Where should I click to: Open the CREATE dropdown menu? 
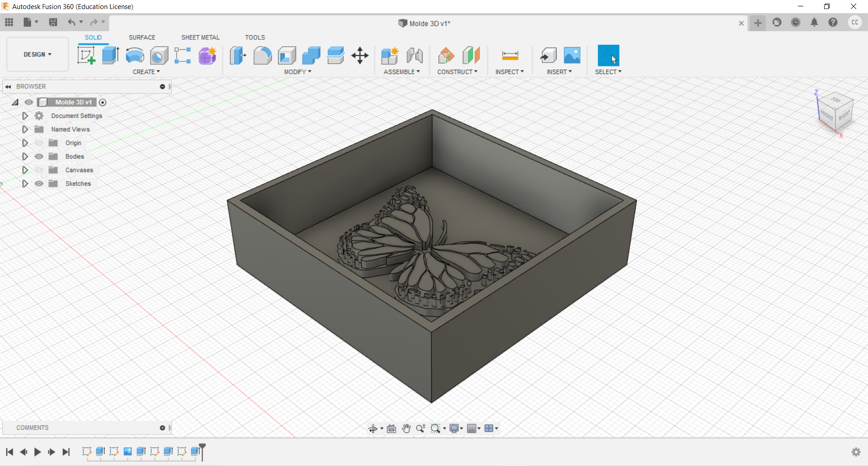(146, 71)
